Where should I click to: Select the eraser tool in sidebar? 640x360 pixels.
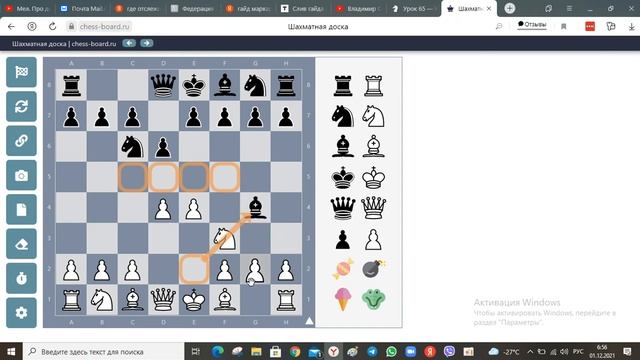(x=21, y=244)
